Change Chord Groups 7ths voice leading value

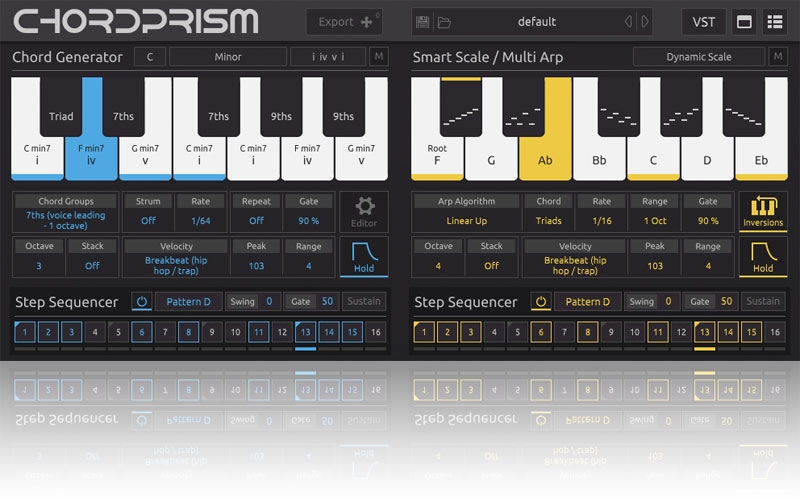tap(66, 220)
